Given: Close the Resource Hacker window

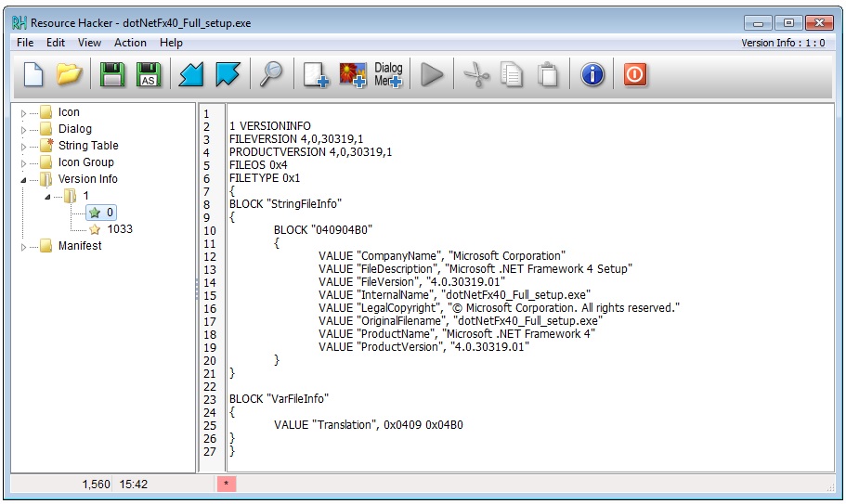Looking at the screenshot, I should point(819,22).
